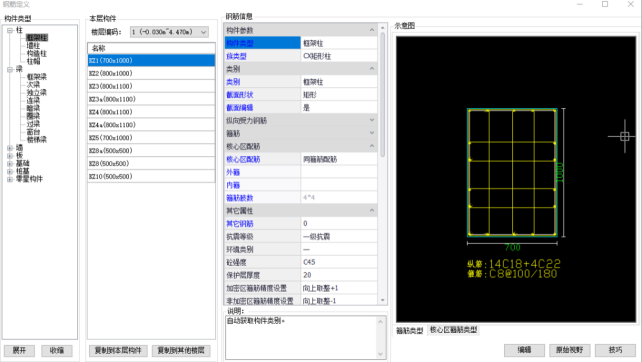Select 构造柱 in the component tree

[x=37, y=53]
